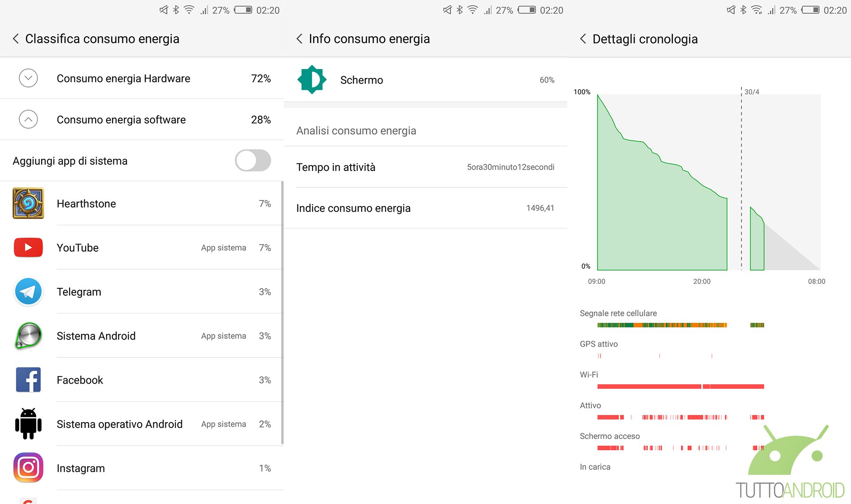The image size is (851, 504).
Task: Tap the Sistema operativo Android robot icon
Action: point(28,424)
